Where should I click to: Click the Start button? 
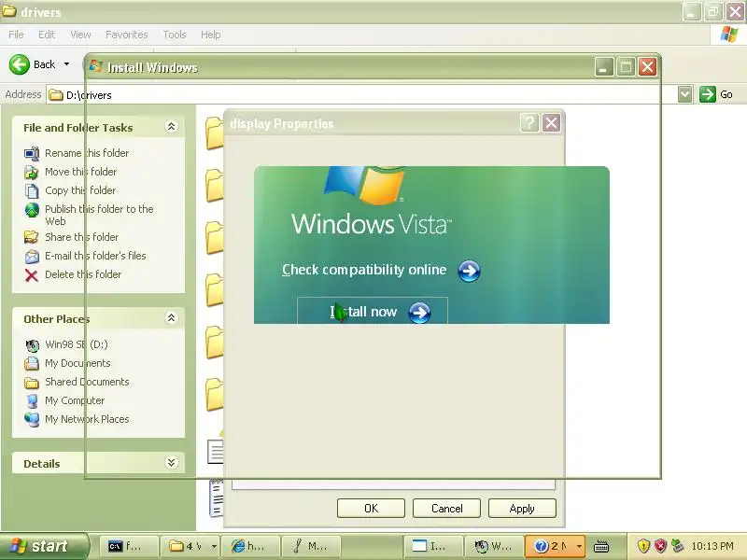pyautogui.click(x=44, y=546)
